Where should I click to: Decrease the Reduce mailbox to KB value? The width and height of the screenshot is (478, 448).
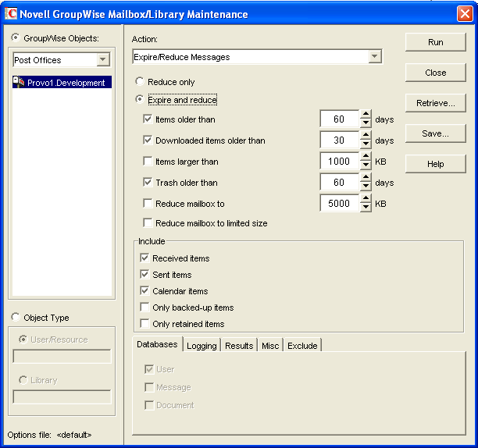(366, 207)
